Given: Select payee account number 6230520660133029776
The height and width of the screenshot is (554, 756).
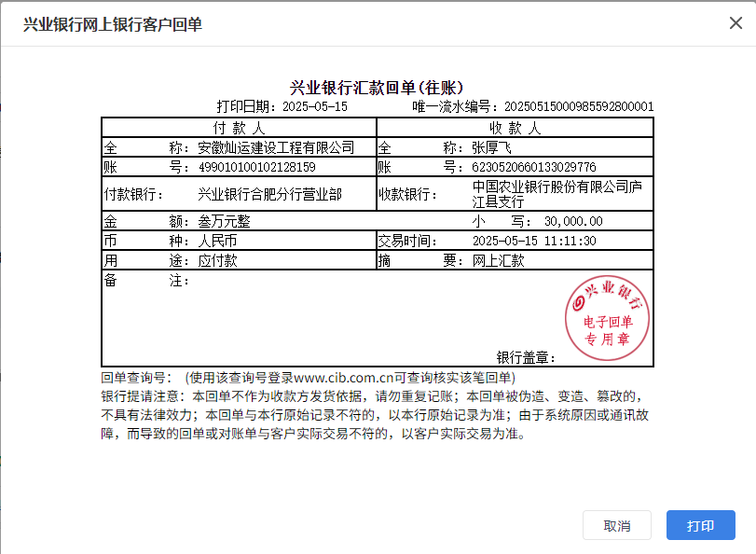Looking at the screenshot, I should (x=534, y=167).
